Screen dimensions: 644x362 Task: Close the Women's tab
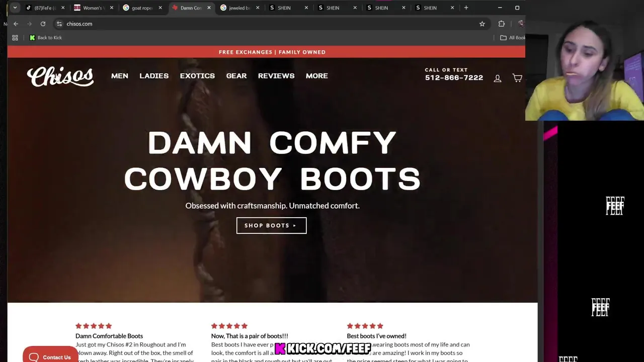[x=112, y=8]
